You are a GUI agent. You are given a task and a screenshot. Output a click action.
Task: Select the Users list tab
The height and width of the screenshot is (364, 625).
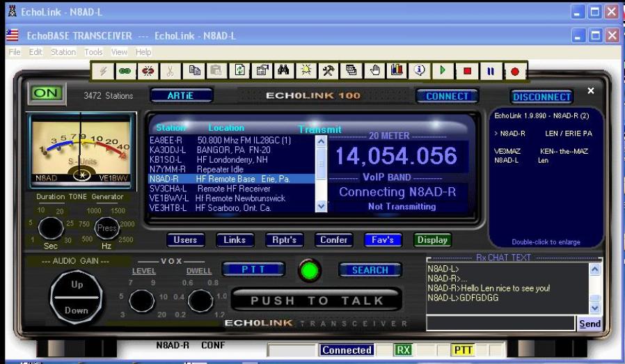point(185,240)
